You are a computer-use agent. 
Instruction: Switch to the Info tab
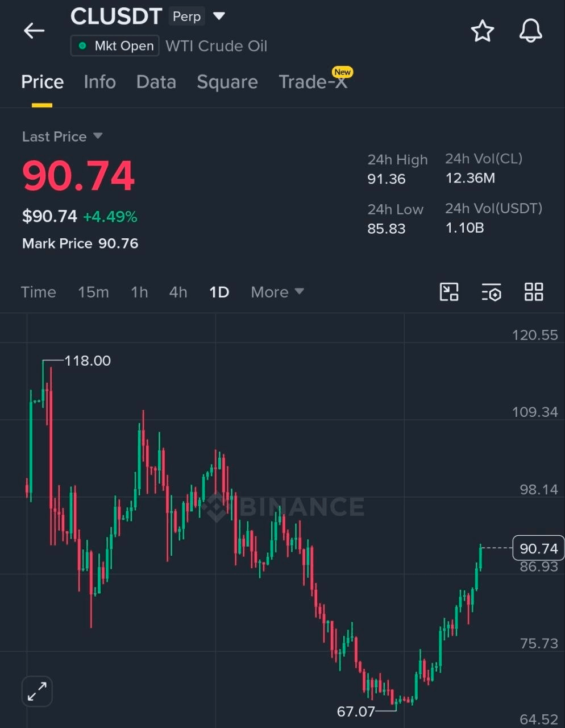point(99,82)
